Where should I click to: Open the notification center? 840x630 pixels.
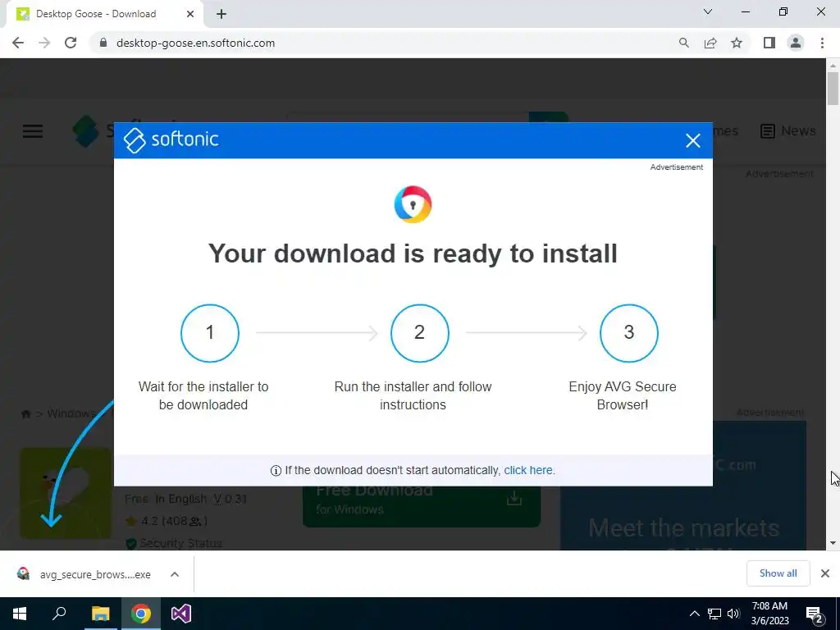point(815,614)
